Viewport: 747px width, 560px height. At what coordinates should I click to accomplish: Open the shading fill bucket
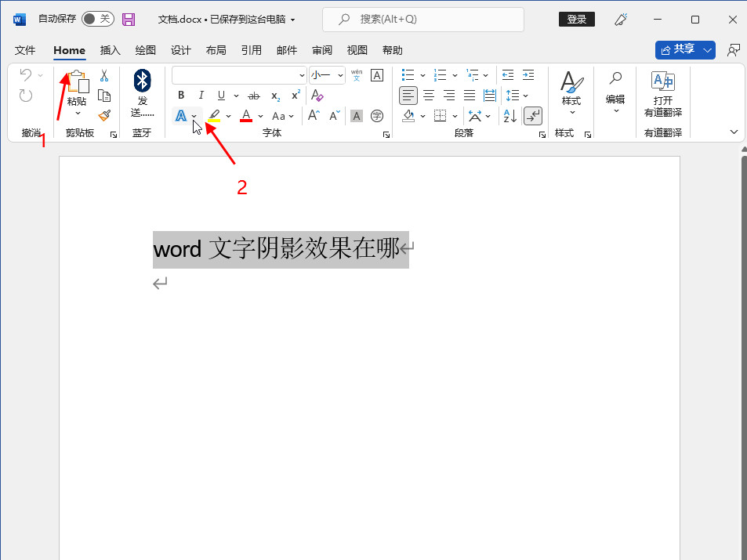(x=408, y=116)
